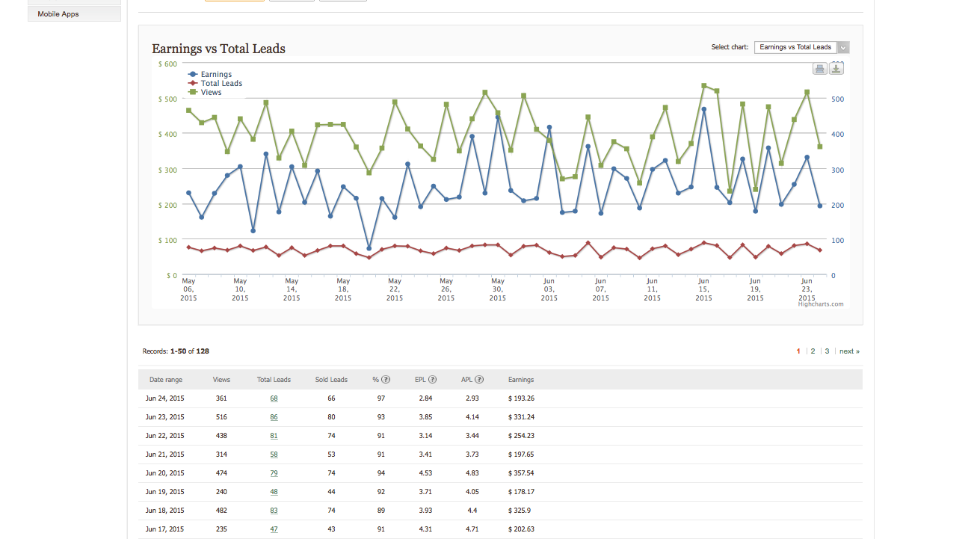The height and width of the screenshot is (539, 980).
Task: Open total leads 68 for Jun 24
Action: tap(274, 398)
